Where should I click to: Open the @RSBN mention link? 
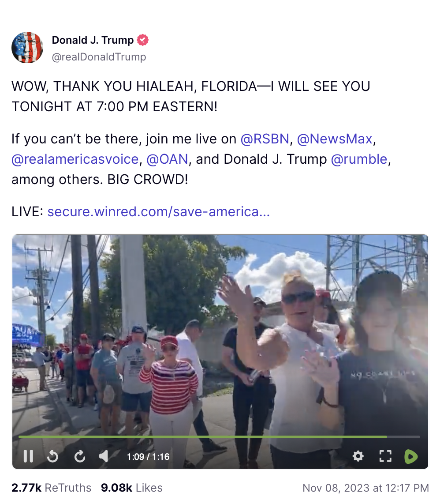click(265, 139)
